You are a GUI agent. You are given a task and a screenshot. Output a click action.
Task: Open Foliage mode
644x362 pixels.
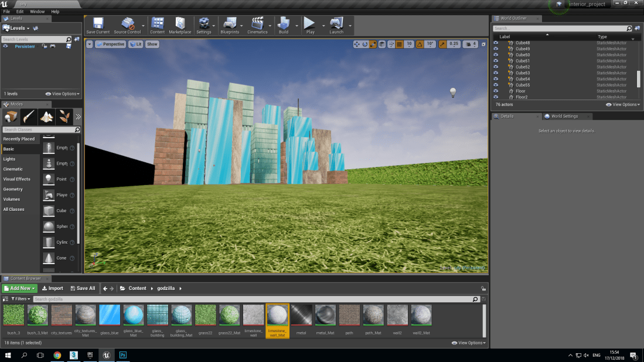[x=63, y=117]
